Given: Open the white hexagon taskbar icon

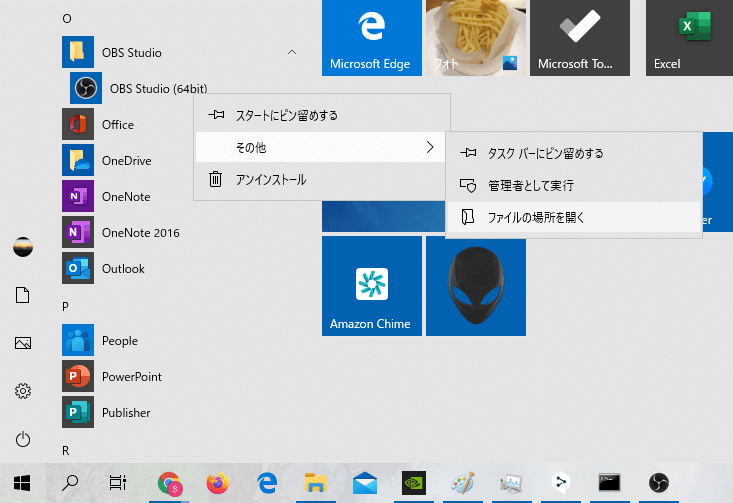Looking at the screenshot, I should coord(561,483).
